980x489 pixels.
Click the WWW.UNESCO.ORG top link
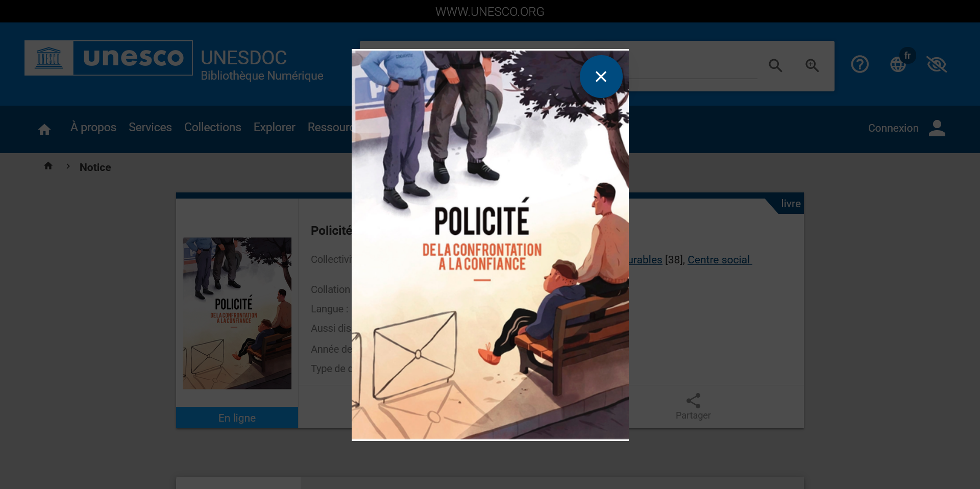[x=490, y=11]
